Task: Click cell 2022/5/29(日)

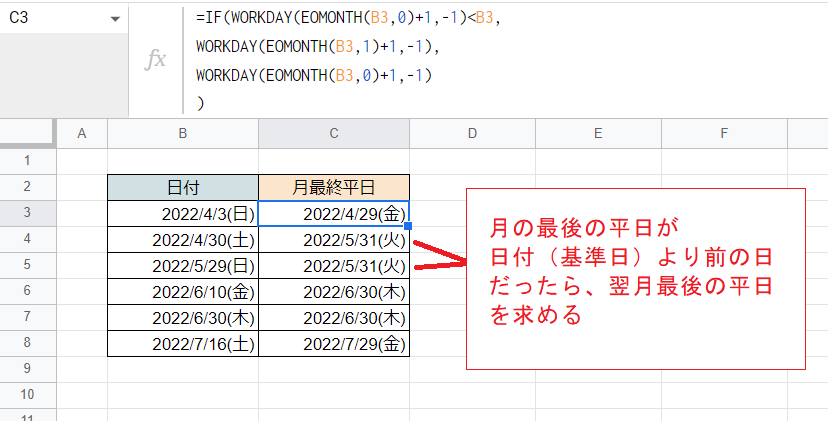Action: (183, 265)
